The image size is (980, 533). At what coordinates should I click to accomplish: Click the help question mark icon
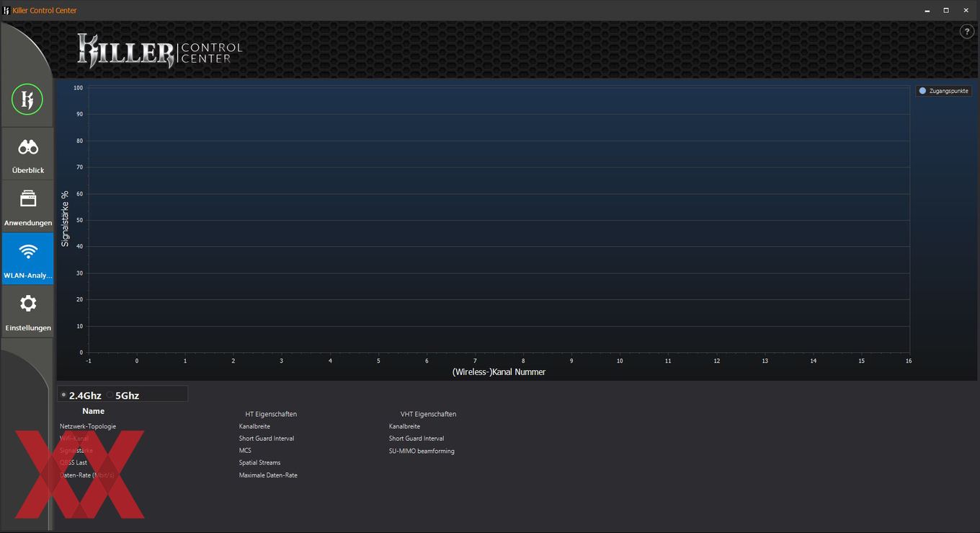[967, 32]
